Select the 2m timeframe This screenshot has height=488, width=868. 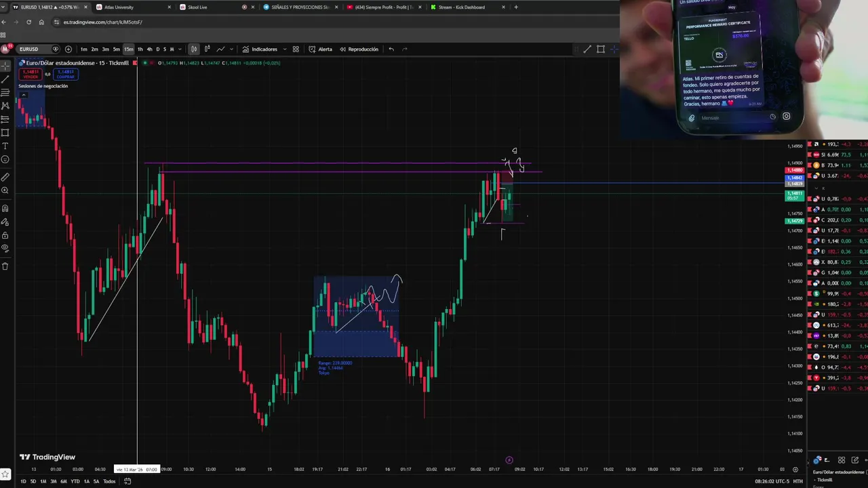tap(94, 49)
